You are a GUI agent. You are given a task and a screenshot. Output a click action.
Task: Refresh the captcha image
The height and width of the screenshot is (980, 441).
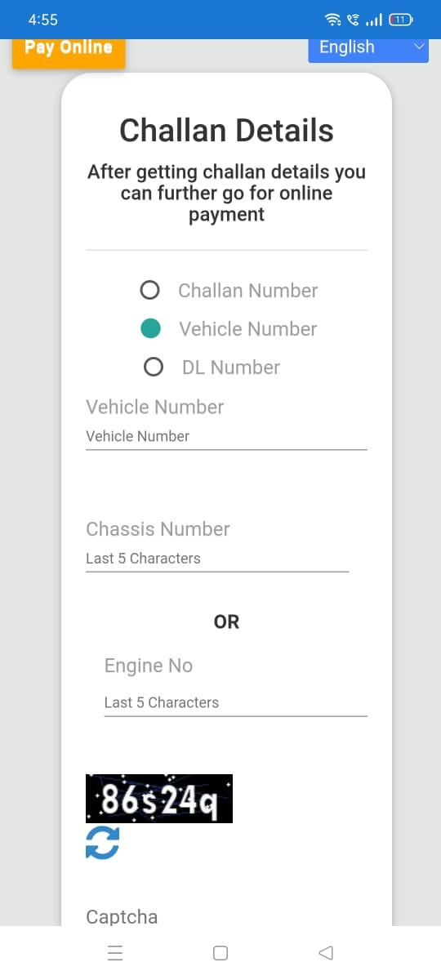pyautogui.click(x=102, y=844)
